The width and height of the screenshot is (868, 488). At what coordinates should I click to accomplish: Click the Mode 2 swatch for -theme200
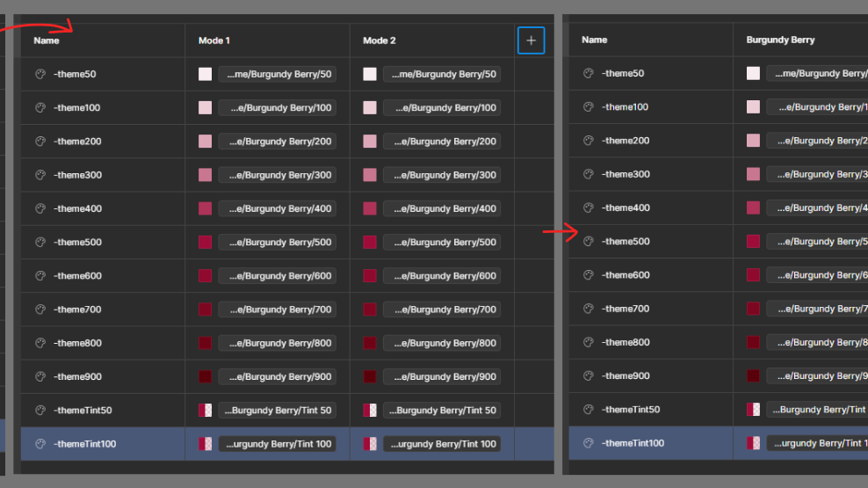[370, 142]
